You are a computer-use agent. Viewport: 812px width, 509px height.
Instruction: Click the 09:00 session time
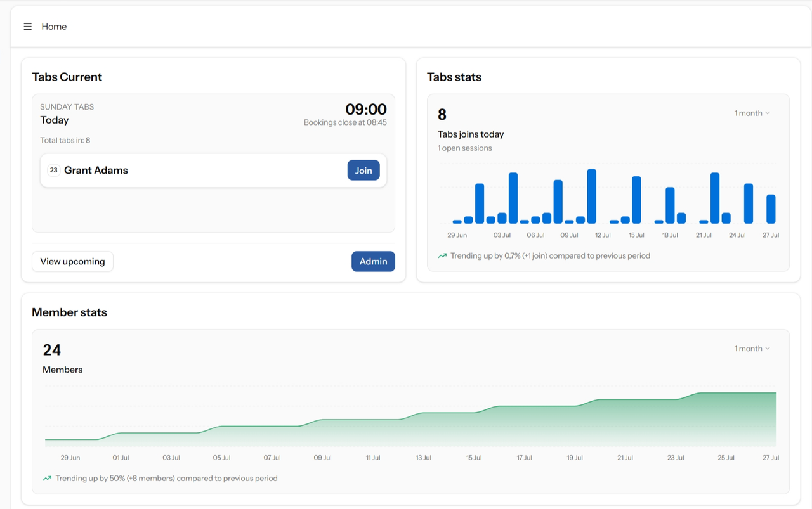coord(365,109)
